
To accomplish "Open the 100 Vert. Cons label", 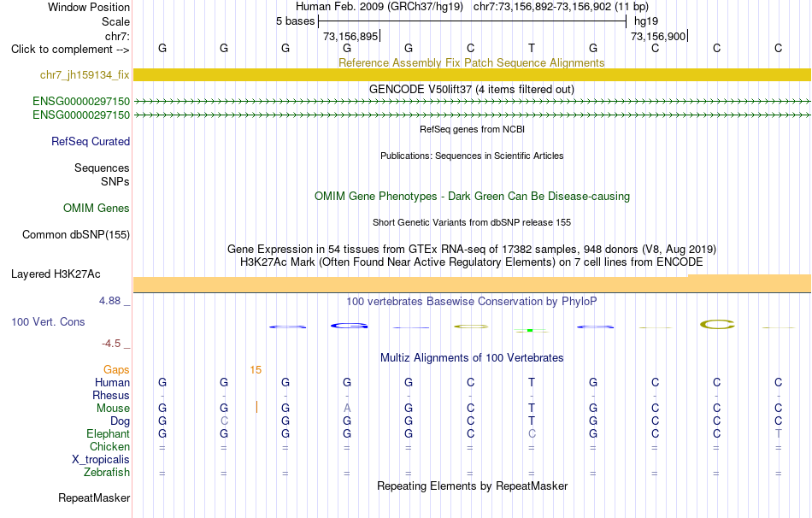I will click(x=48, y=321).
